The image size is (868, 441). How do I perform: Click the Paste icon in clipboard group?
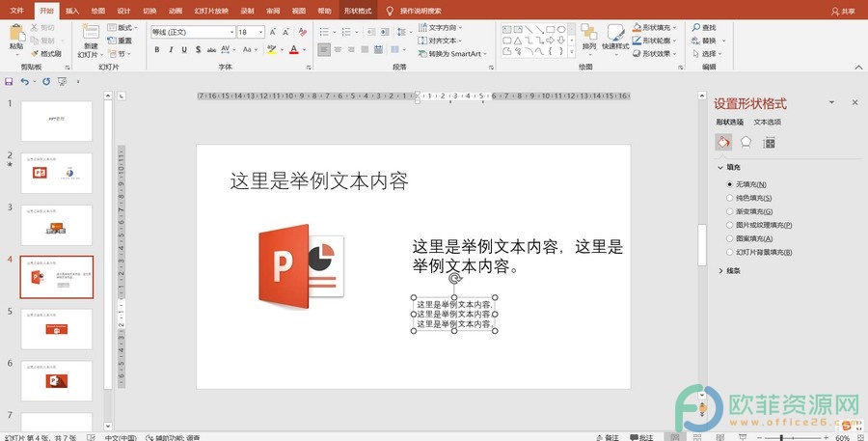16,32
